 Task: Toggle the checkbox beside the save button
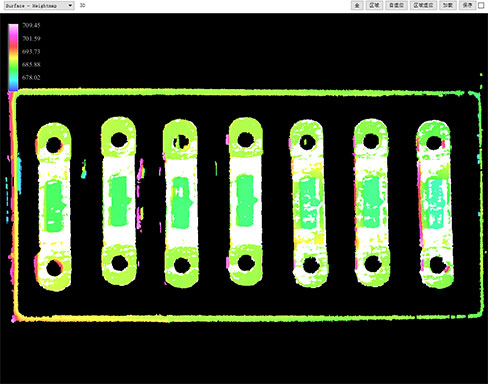[481, 5]
